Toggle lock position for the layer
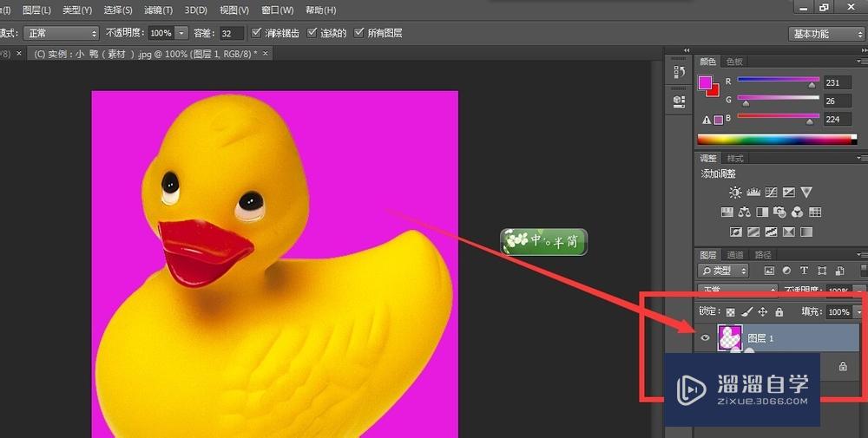The image size is (868, 438). pyautogui.click(x=763, y=312)
